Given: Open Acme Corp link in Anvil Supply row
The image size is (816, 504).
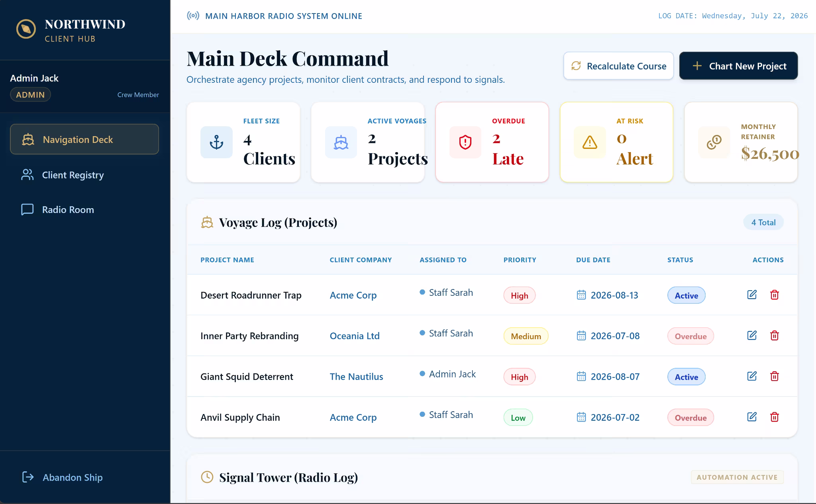Looking at the screenshot, I should (353, 417).
